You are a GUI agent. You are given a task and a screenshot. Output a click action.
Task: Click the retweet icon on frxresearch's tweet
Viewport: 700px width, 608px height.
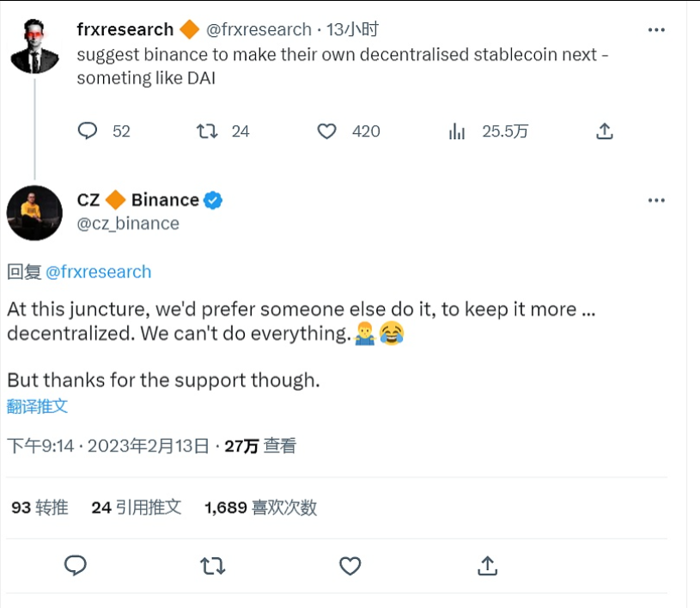click(x=204, y=131)
